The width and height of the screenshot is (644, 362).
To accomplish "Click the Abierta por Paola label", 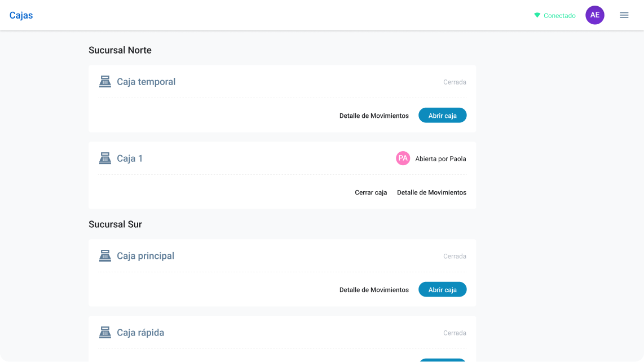I will [x=440, y=158].
